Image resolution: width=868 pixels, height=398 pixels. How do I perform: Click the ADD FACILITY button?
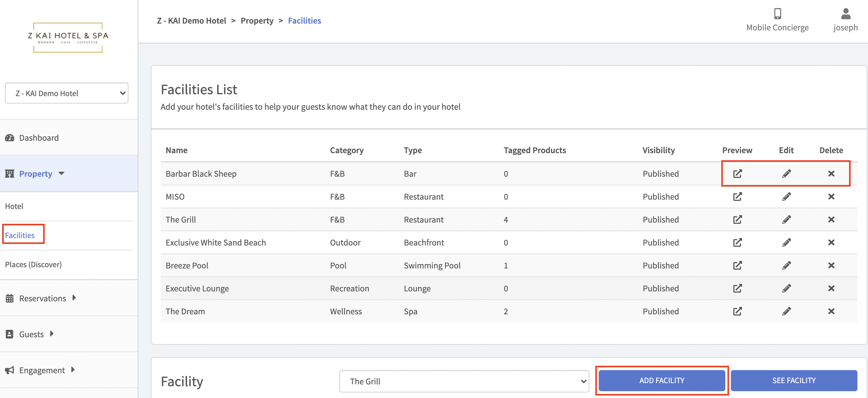point(661,381)
